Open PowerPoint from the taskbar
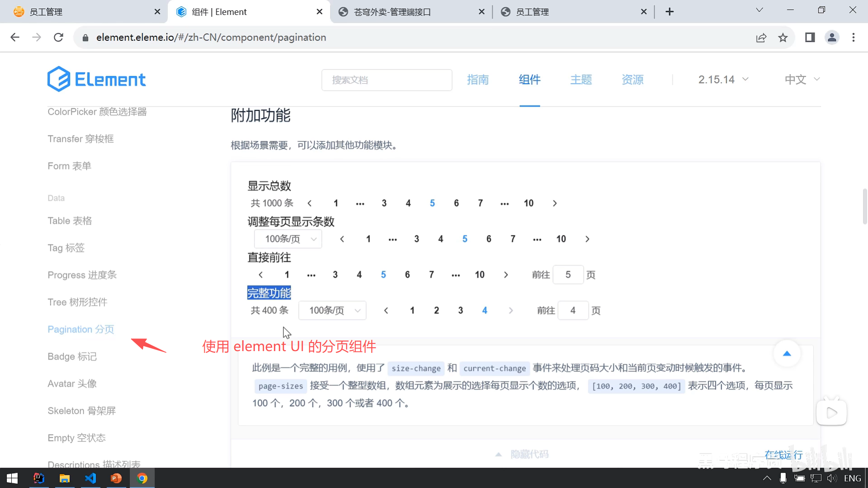The width and height of the screenshot is (868, 488). point(116,478)
